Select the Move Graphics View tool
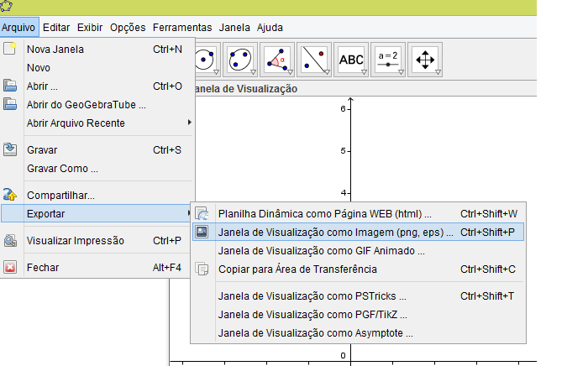The width and height of the screenshot is (588, 366). 426,60
